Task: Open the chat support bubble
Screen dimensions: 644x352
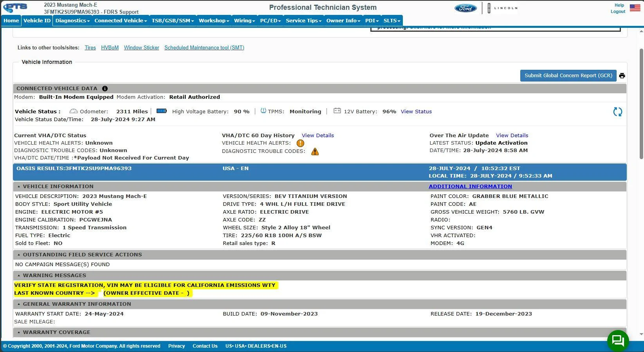Action: pos(618,340)
